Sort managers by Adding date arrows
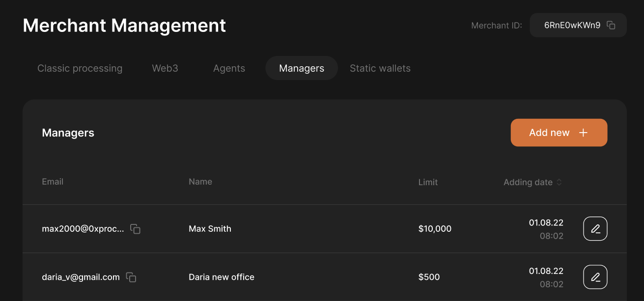This screenshot has height=301, width=644. pos(559,182)
